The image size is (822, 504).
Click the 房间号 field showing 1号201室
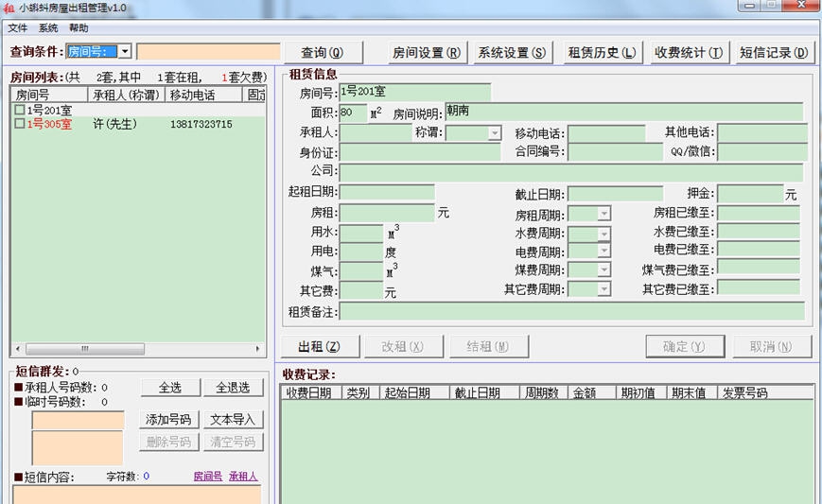(414, 92)
